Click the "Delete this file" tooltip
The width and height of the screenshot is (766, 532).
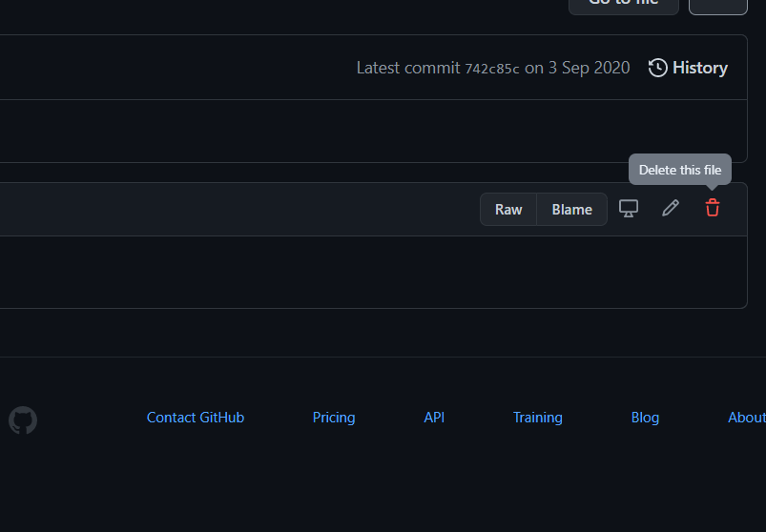pos(680,170)
